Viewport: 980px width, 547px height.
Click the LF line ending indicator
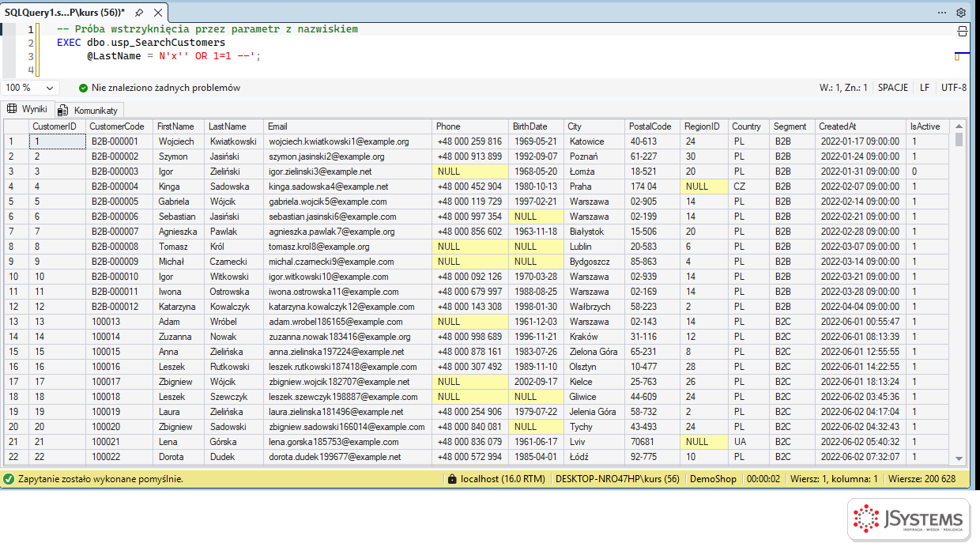click(925, 88)
